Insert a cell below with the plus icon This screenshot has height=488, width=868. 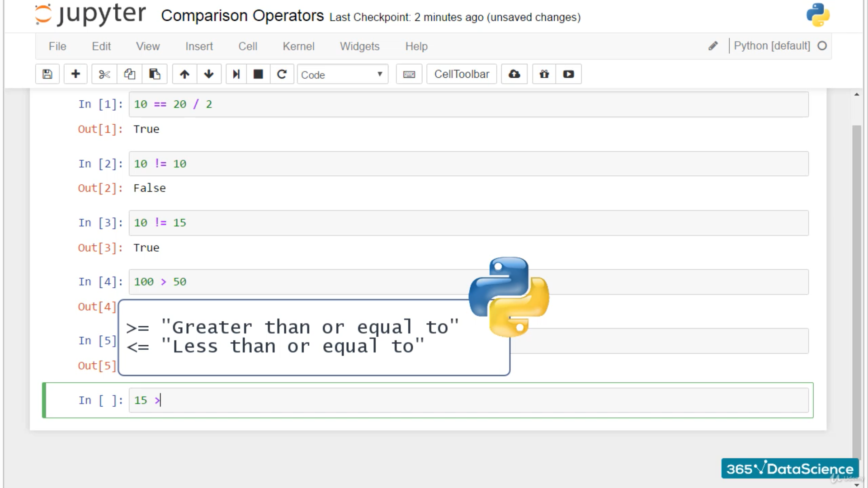click(x=75, y=74)
